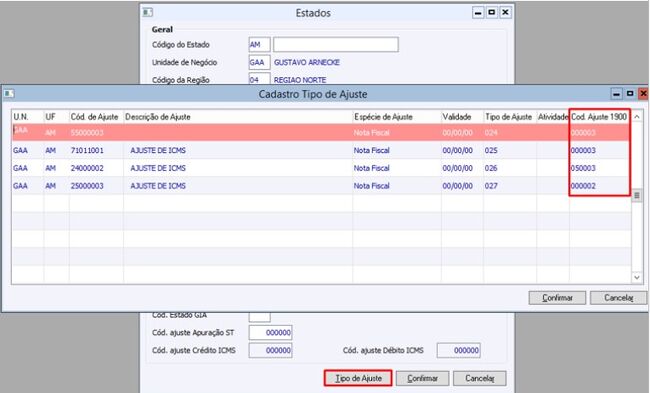650x393 pixels.
Task: Click the Cód. de Ajuste column header
Action: click(96, 117)
